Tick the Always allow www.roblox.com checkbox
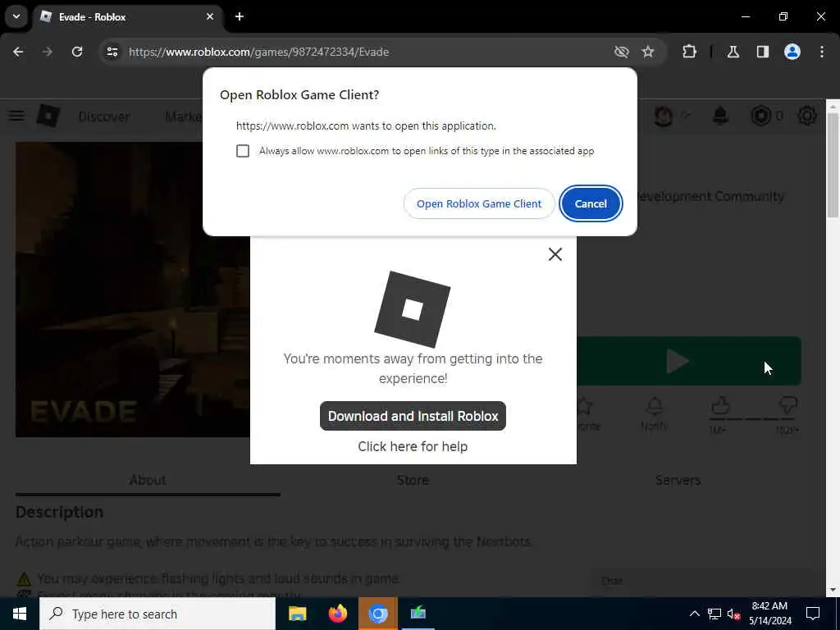Screen dimensions: 840x630 [x=243, y=151]
